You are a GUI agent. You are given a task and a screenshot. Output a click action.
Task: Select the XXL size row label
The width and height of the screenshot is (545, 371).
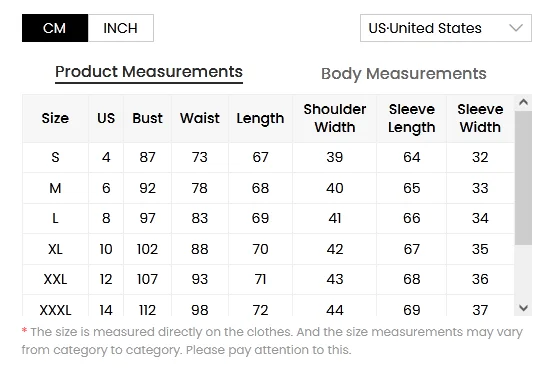pyautogui.click(x=55, y=279)
